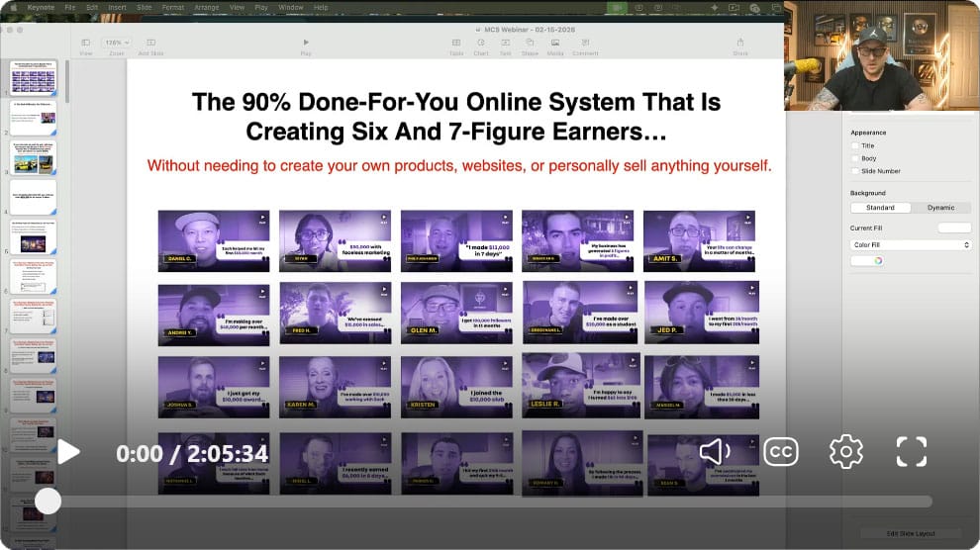Open the File menu
980x550 pixels.
pyautogui.click(x=70, y=8)
